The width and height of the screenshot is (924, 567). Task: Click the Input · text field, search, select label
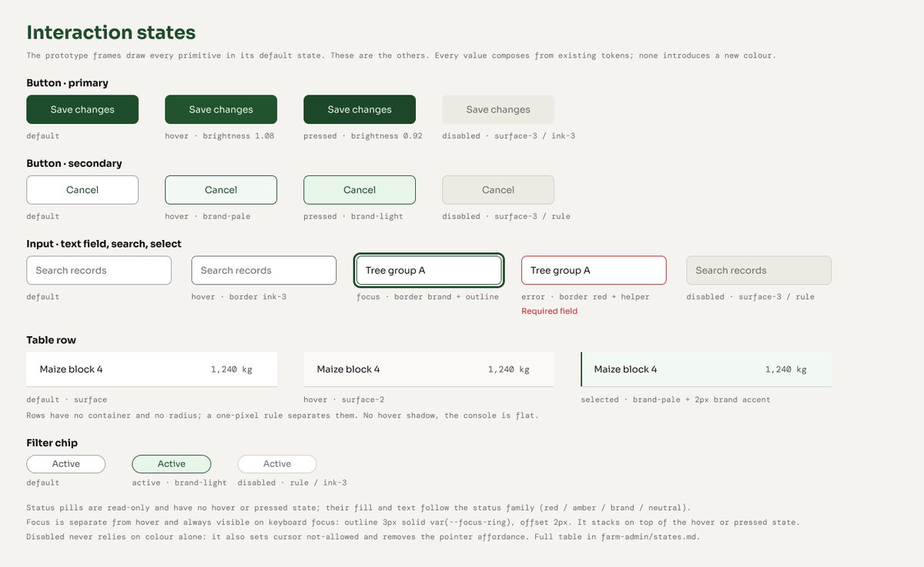104,244
